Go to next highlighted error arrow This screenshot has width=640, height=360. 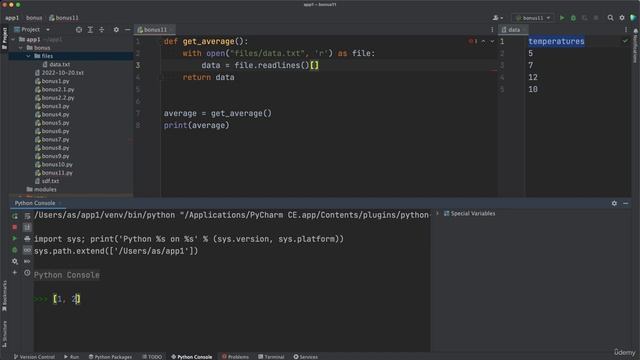click(x=492, y=42)
